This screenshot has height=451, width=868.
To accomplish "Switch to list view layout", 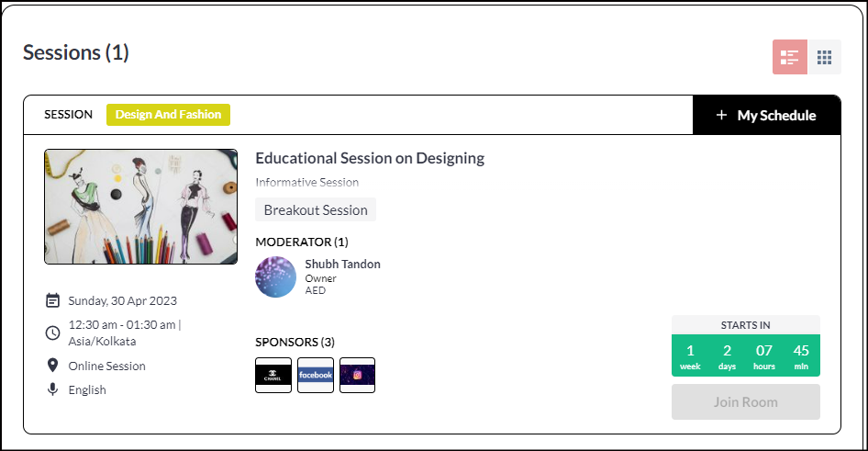I will coord(789,57).
